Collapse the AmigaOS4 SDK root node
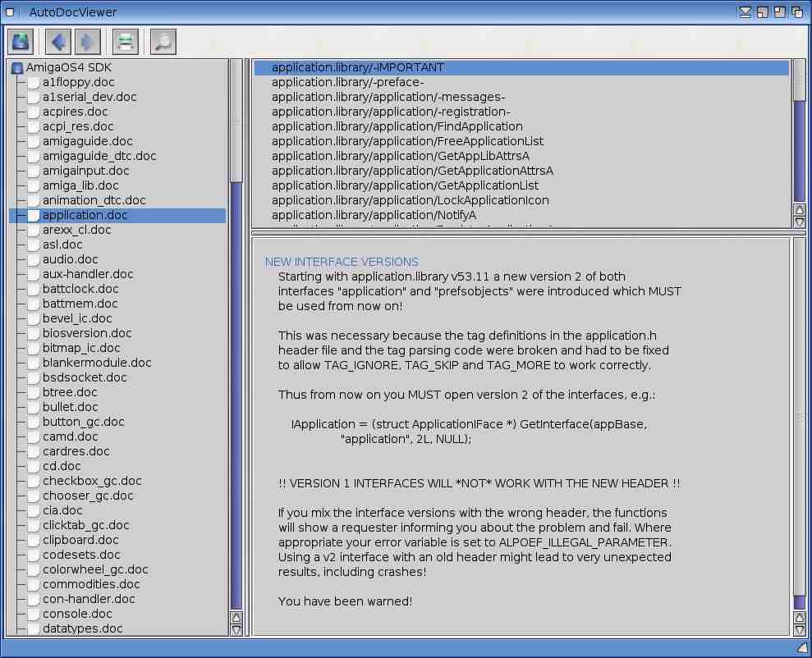This screenshot has height=658, width=812. [x=17, y=67]
